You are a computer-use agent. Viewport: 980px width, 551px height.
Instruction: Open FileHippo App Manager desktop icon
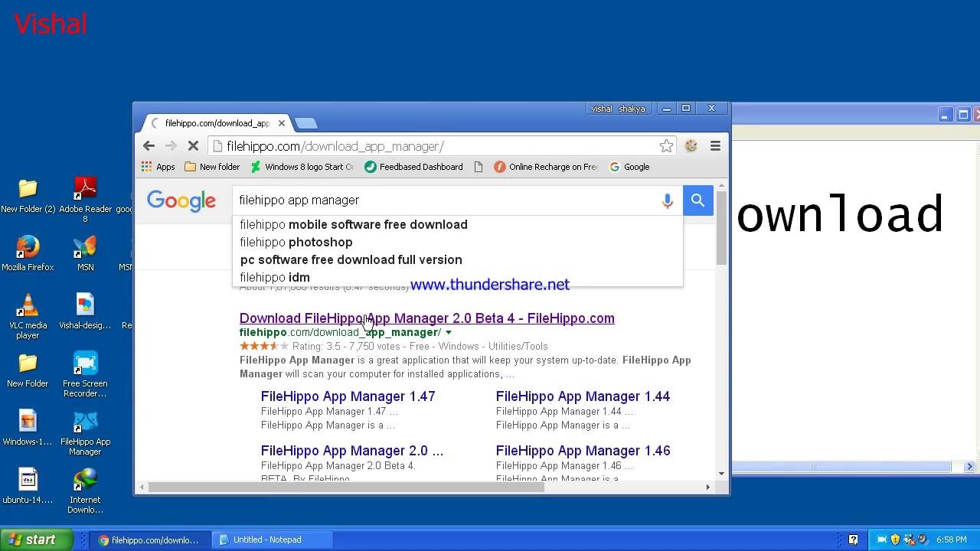85,433
